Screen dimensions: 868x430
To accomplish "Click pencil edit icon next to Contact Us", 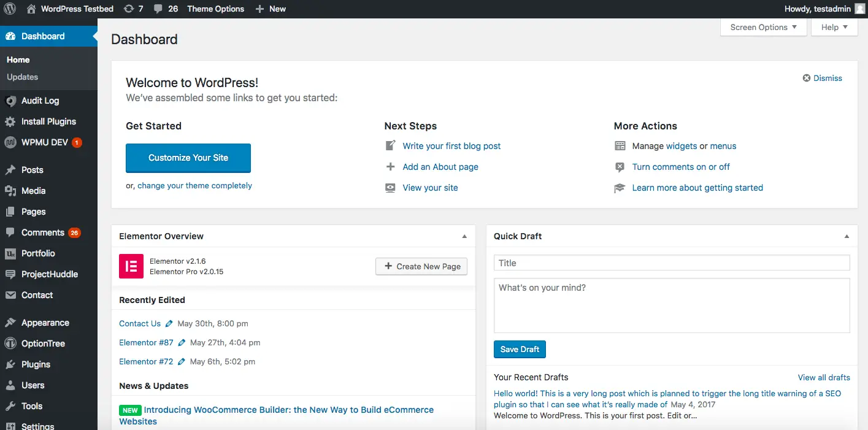I will [169, 323].
